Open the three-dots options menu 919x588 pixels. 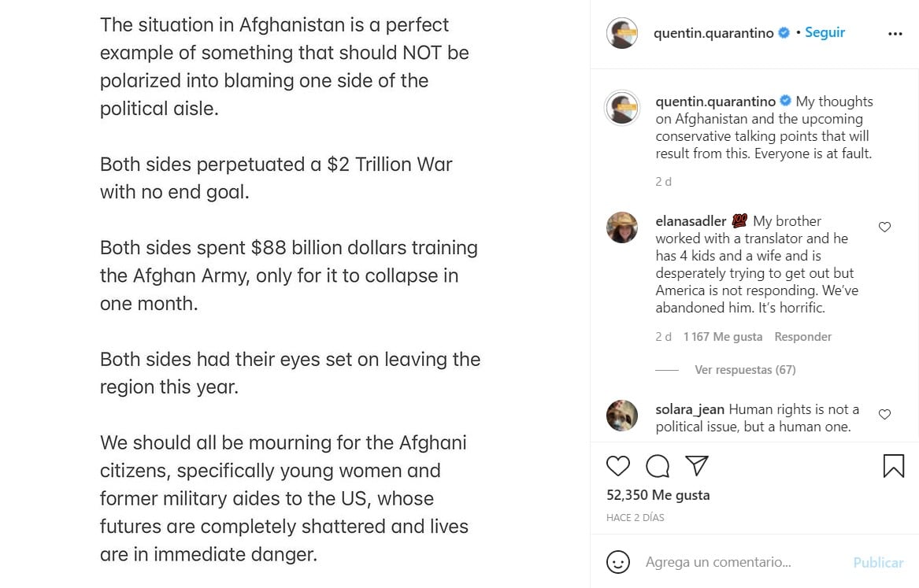coord(895,34)
